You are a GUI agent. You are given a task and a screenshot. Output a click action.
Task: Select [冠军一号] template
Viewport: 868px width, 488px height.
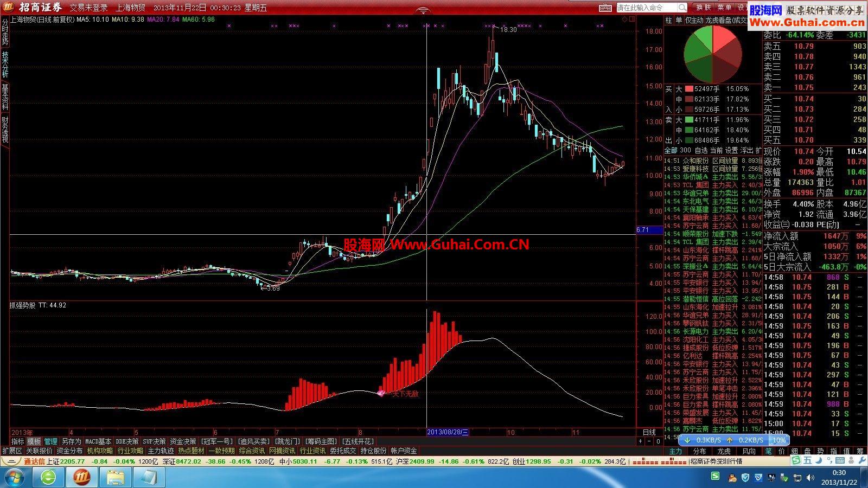pyautogui.click(x=216, y=441)
